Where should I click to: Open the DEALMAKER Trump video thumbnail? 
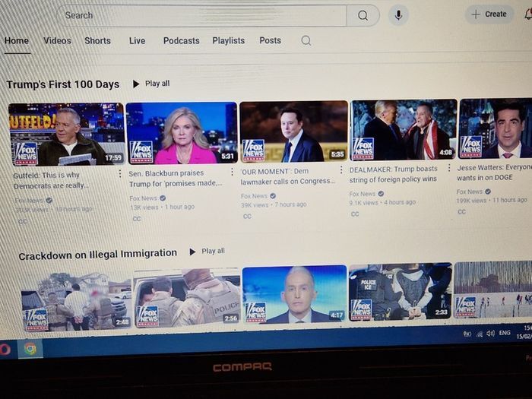point(404,130)
